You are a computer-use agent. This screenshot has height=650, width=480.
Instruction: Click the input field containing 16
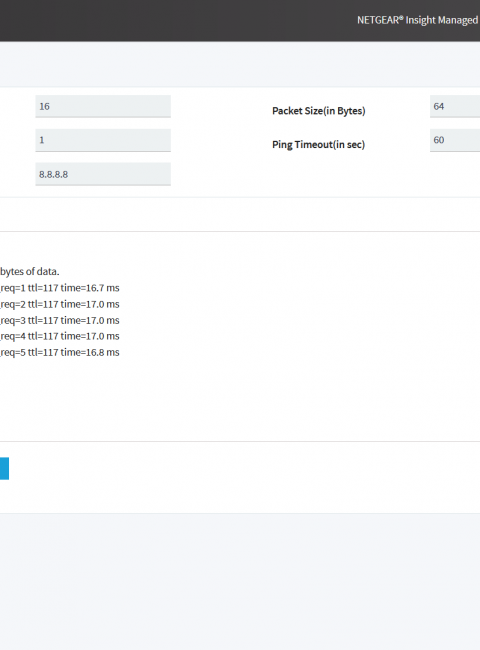click(103, 107)
